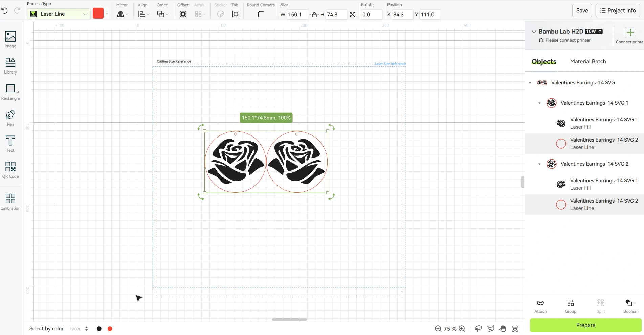Click the width W input field
644x335 pixels.
point(297,15)
